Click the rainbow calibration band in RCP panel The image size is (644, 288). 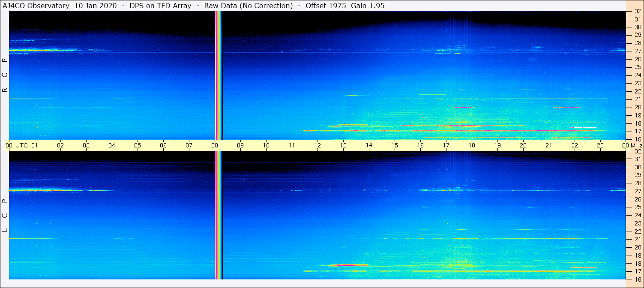pyautogui.click(x=218, y=75)
